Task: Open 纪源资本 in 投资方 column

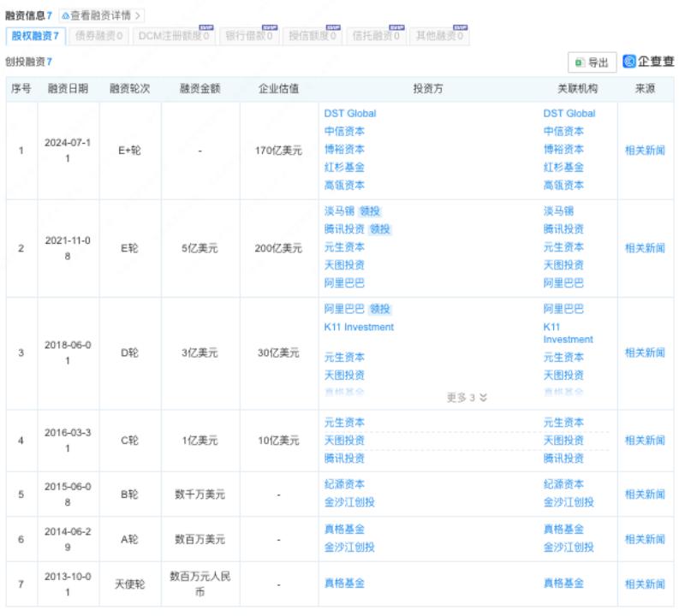Action: (x=344, y=484)
